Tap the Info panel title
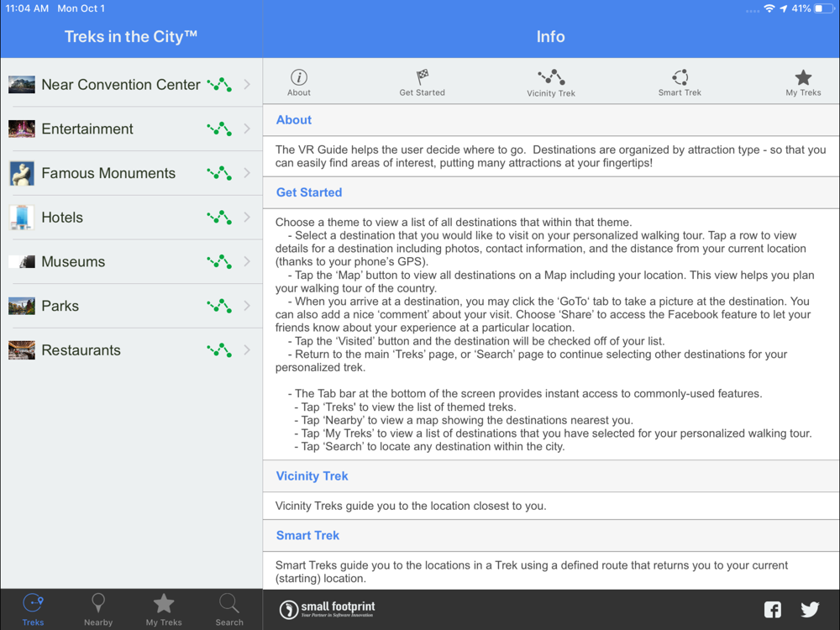 point(551,36)
